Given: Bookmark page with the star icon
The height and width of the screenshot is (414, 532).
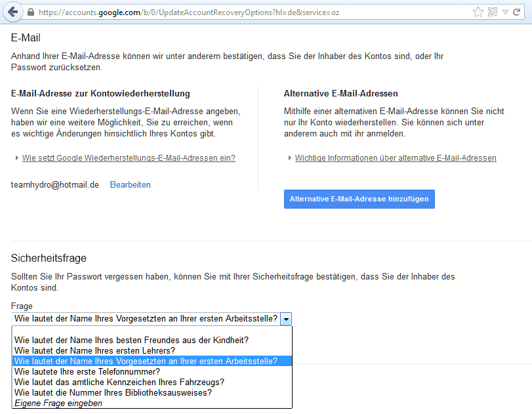Looking at the screenshot, I should point(478,12).
